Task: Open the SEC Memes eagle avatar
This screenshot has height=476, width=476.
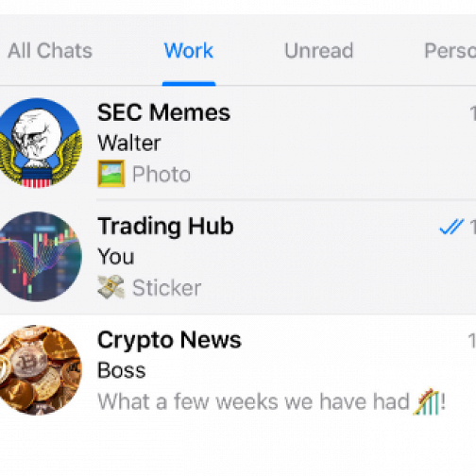Action: coord(37,143)
